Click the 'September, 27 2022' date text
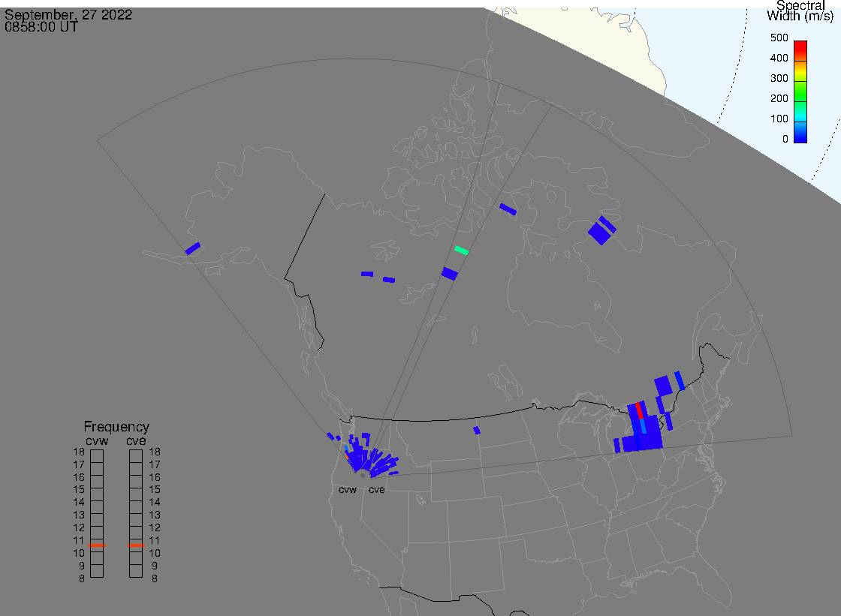This screenshot has width=841, height=616. (x=68, y=14)
